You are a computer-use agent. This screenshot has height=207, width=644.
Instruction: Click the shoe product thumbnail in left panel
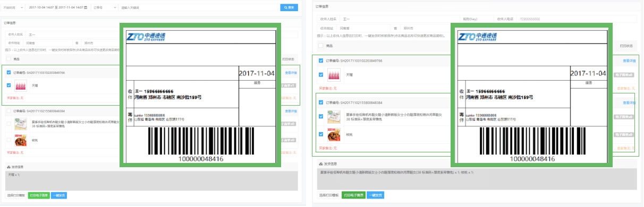pos(21,124)
